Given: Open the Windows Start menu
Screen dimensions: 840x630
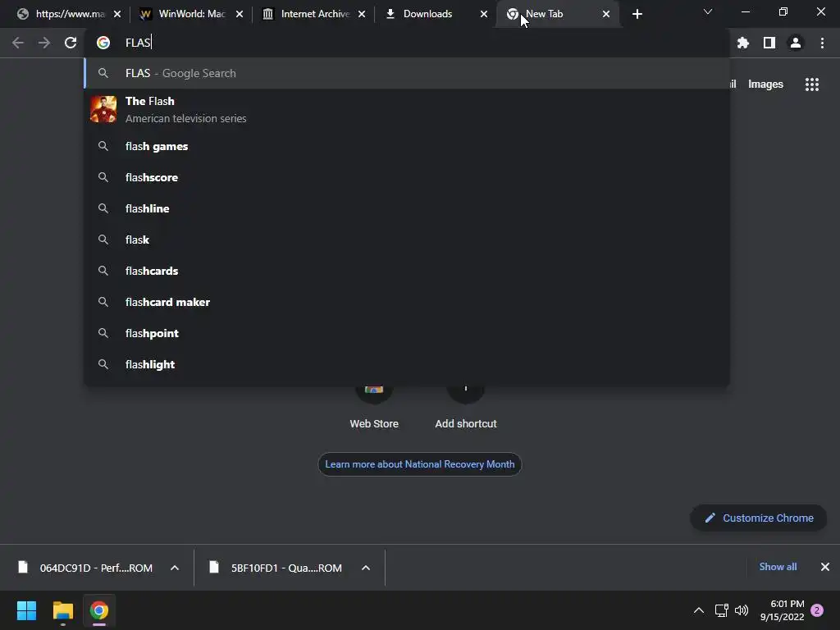Looking at the screenshot, I should coord(26,610).
